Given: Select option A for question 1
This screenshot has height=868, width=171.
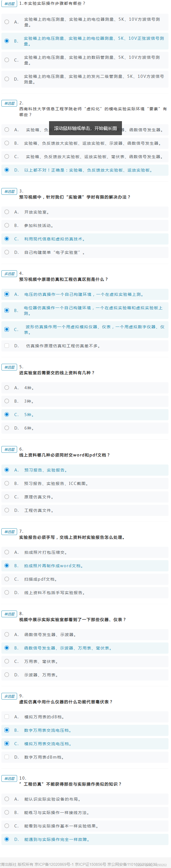Looking at the screenshot, I should (x=7, y=22).
